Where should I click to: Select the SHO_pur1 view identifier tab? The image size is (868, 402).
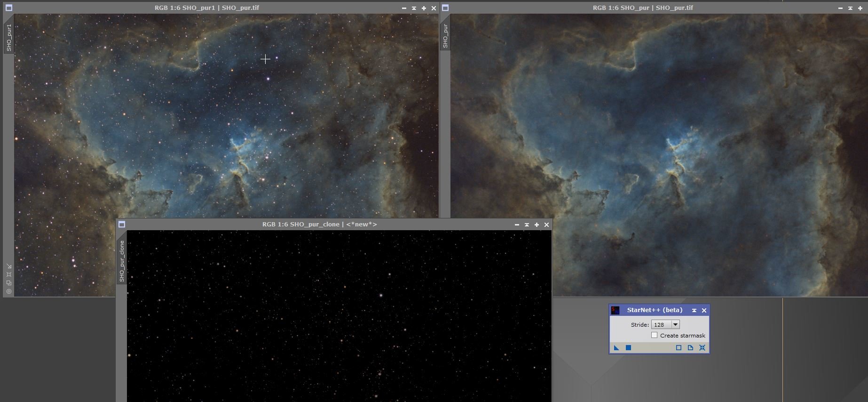click(x=9, y=38)
